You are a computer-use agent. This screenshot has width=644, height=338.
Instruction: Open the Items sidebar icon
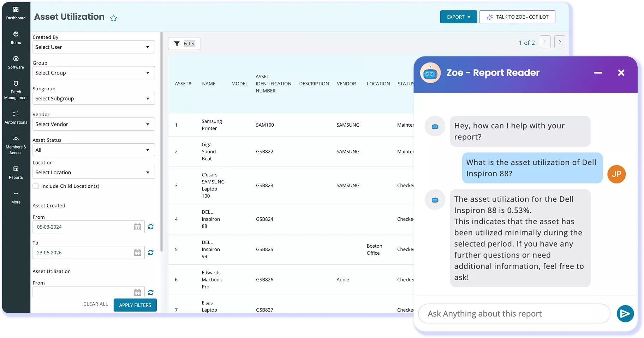(16, 38)
